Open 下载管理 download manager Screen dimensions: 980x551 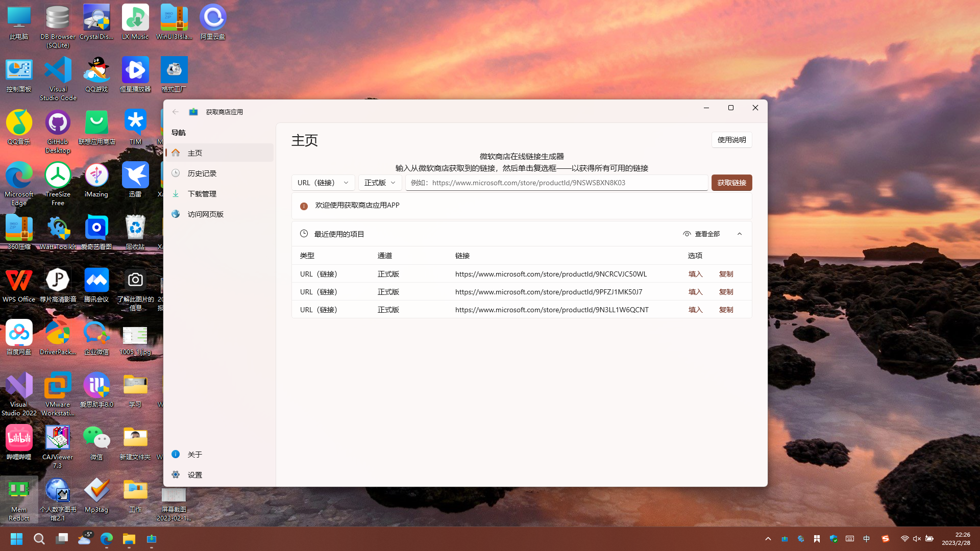pyautogui.click(x=202, y=194)
